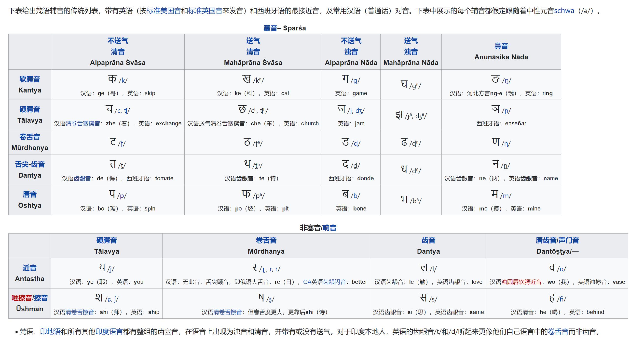Open the 硬腭音 link labeled Tālavya

click(29, 109)
